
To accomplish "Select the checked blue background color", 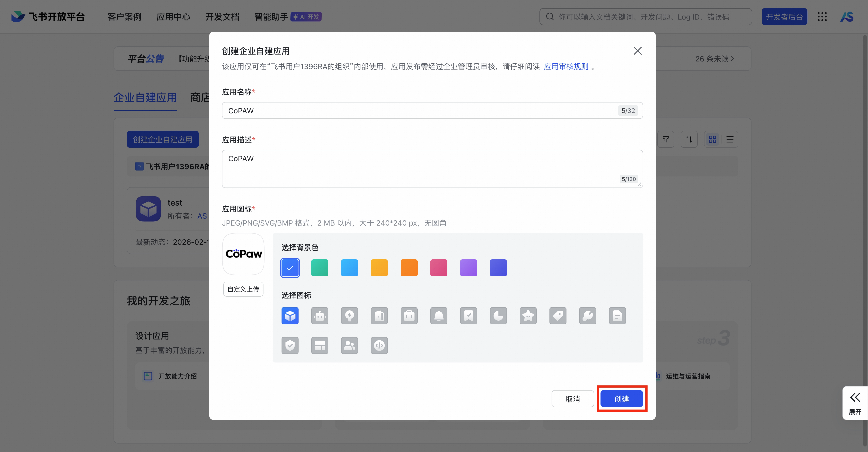I will point(290,268).
